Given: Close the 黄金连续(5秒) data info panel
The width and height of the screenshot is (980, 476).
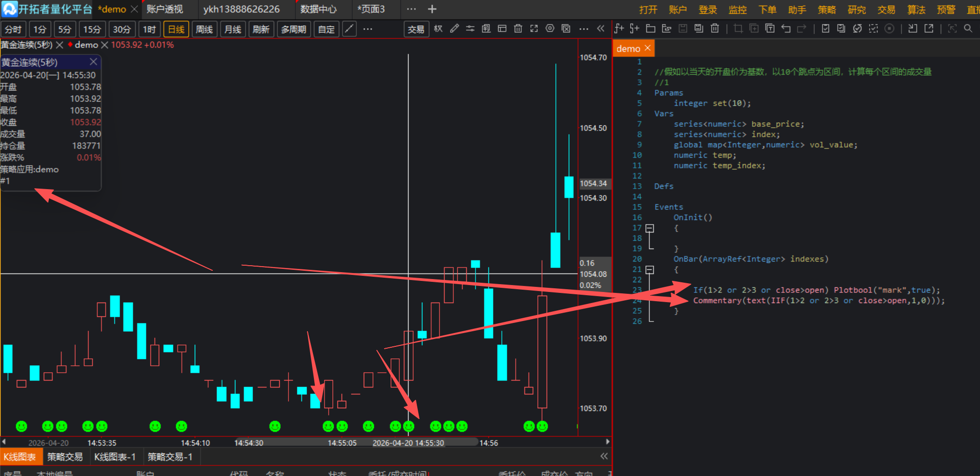Looking at the screenshot, I should point(93,62).
